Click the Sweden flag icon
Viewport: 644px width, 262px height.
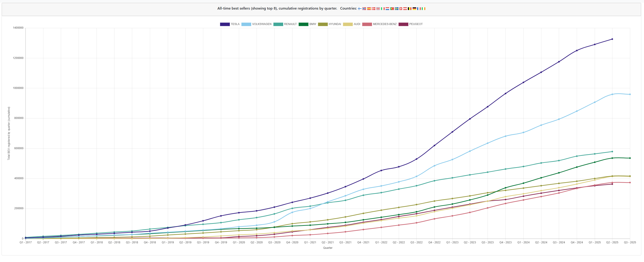click(x=397, y=8)
